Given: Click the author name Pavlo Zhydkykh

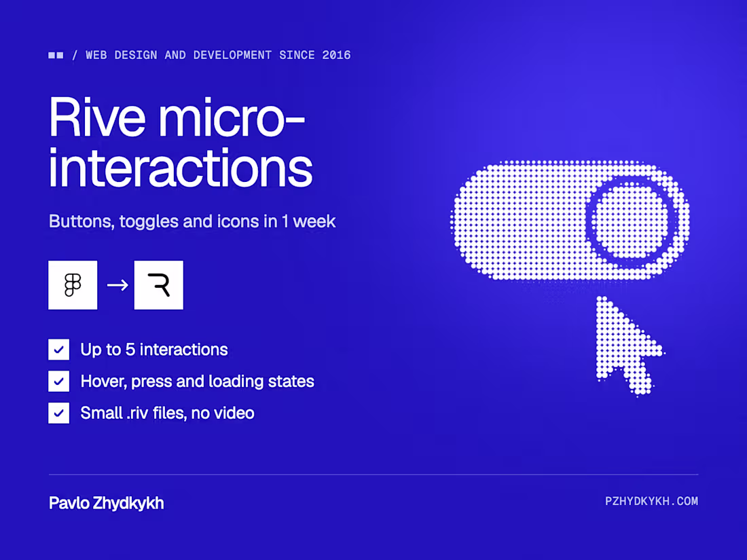Looking at the screenshot, I should (x=106, y=503).
